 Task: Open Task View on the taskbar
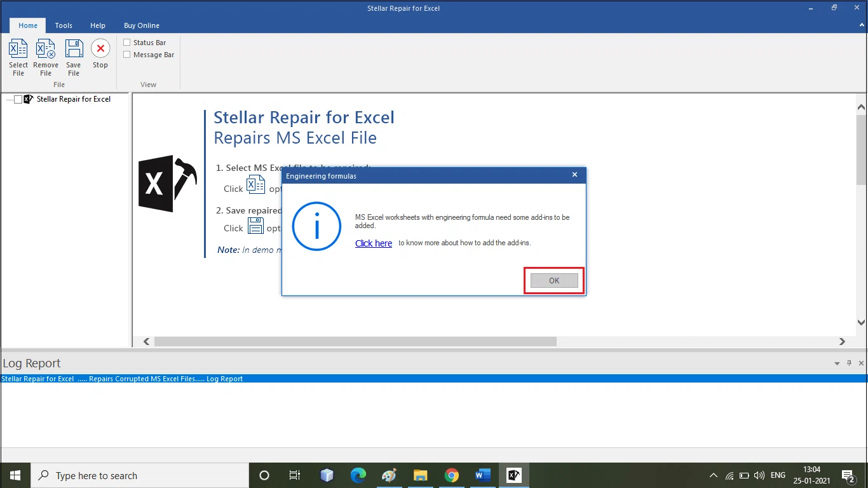pyautogui.click(x=295, y=475)
